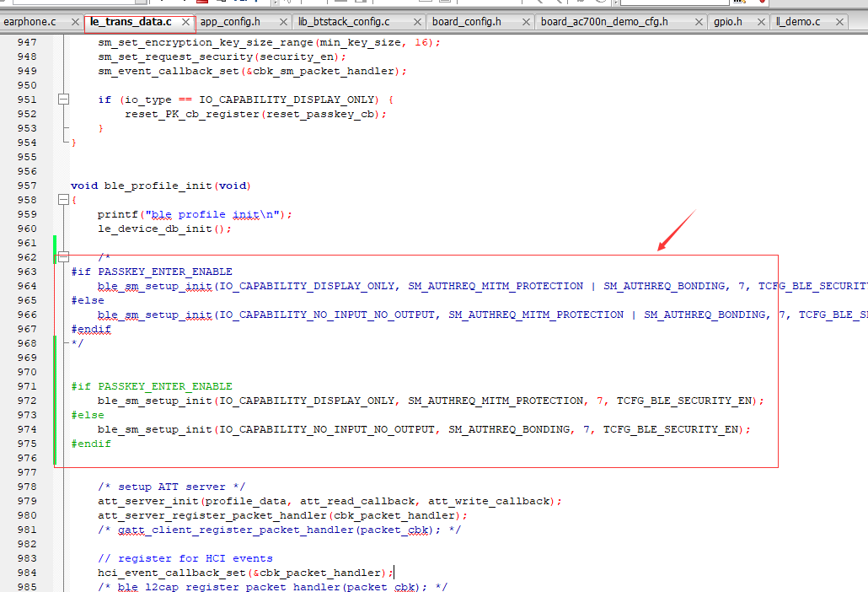Click the '// register for HCI events' comment
Screen dimensions: 868x592
click(x=185, y=558)
